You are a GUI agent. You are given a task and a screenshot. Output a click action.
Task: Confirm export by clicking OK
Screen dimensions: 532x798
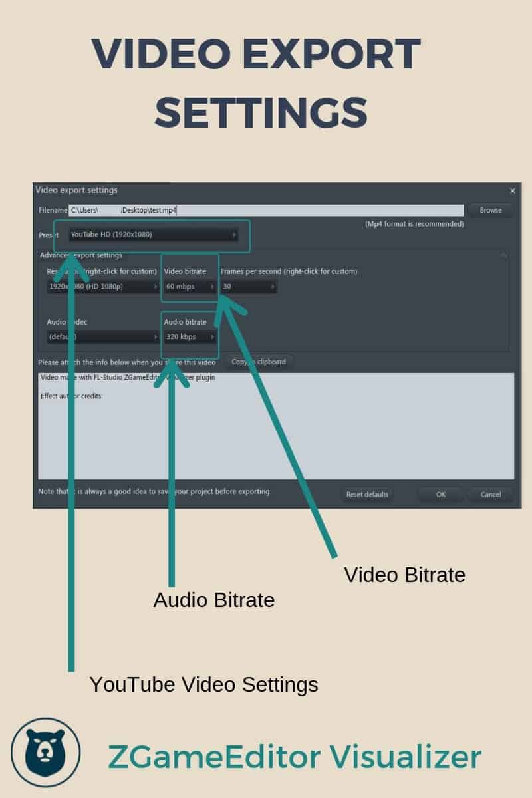440,494
